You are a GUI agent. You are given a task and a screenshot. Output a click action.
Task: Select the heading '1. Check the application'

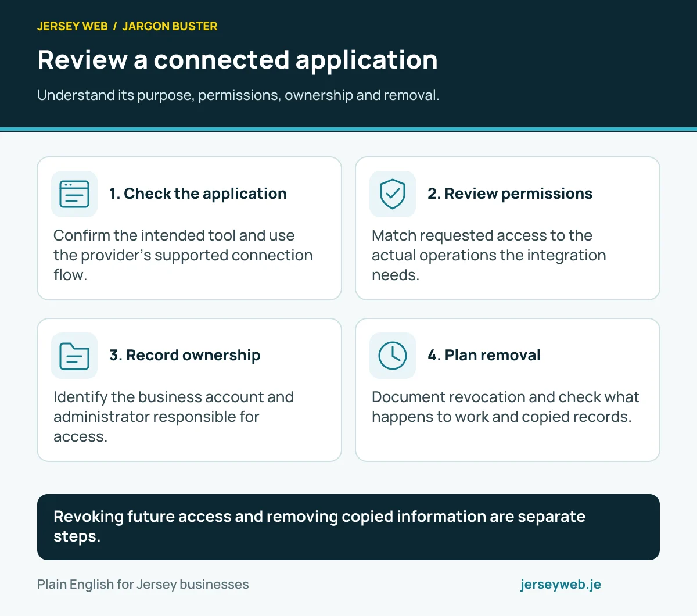tap(198, 194)
